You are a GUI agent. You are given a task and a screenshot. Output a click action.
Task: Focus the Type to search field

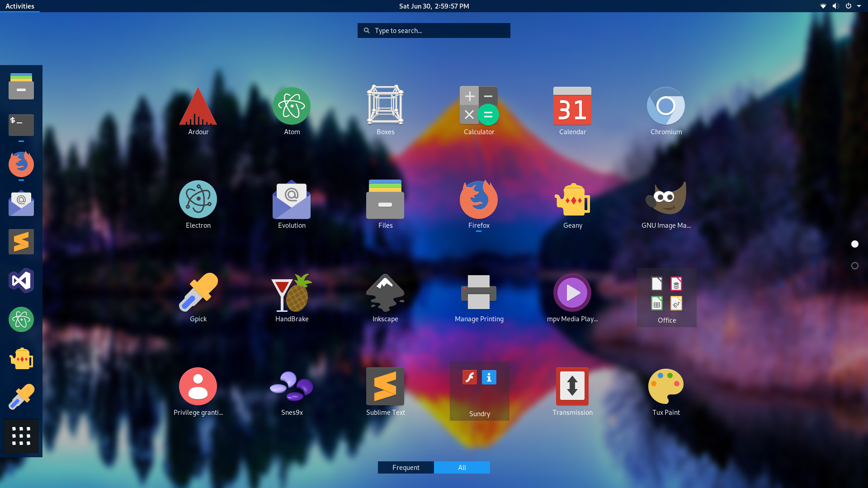click(434, 30)
